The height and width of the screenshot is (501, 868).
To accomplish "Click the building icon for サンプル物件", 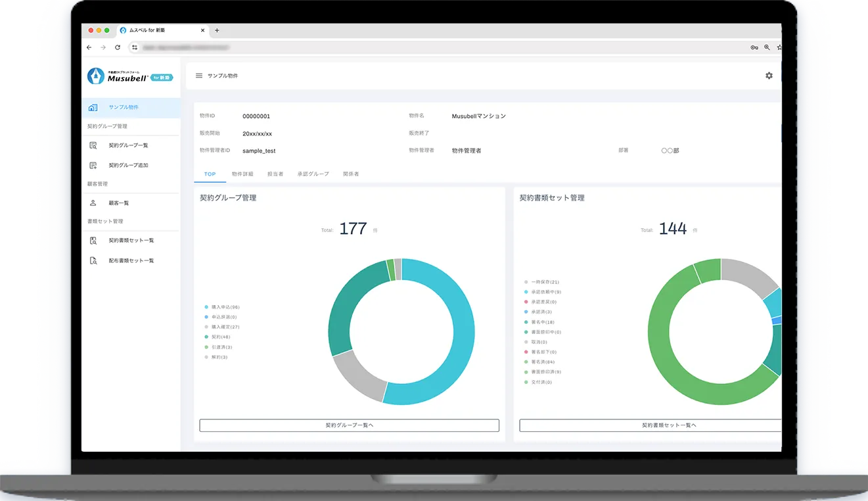I will tap(93, 108).
